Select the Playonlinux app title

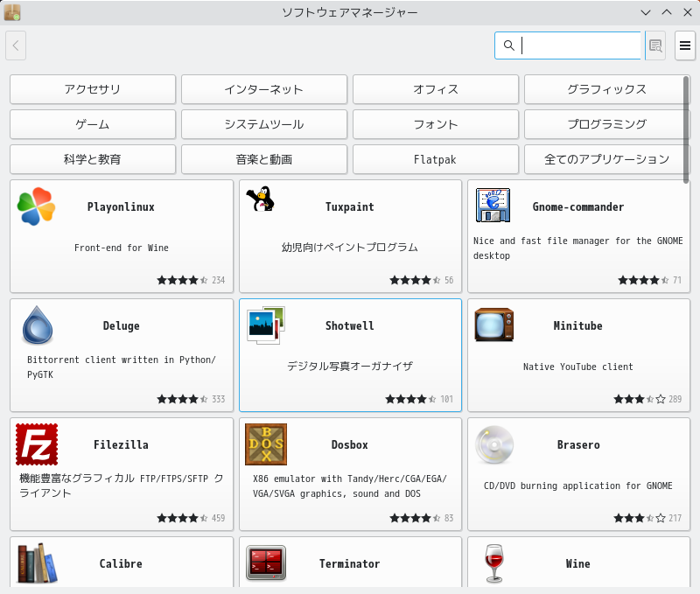pyautogui.click(x=121, y=207)
